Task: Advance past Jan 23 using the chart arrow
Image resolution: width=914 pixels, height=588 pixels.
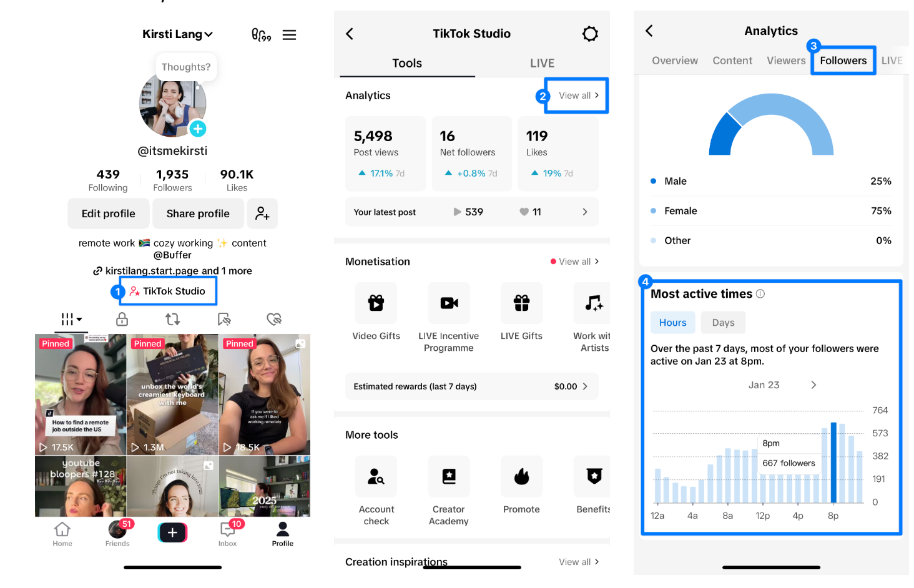Action: 813,385
